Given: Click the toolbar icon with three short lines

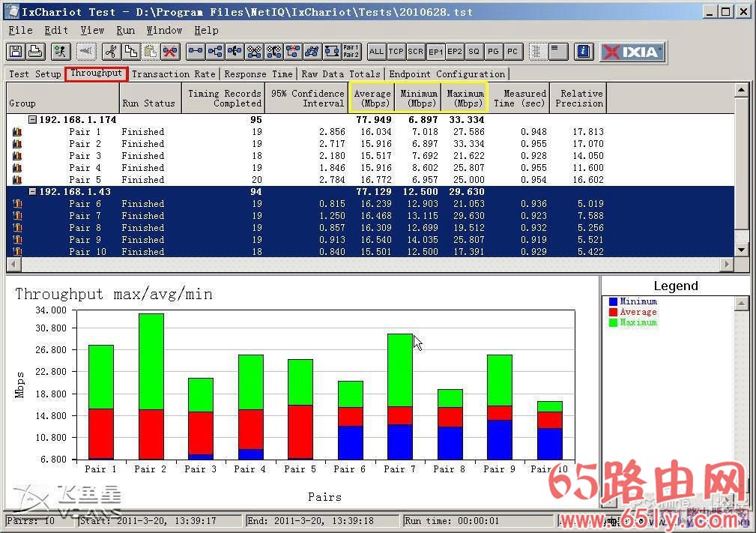Looking at the screenshot, I should [557, 52].
